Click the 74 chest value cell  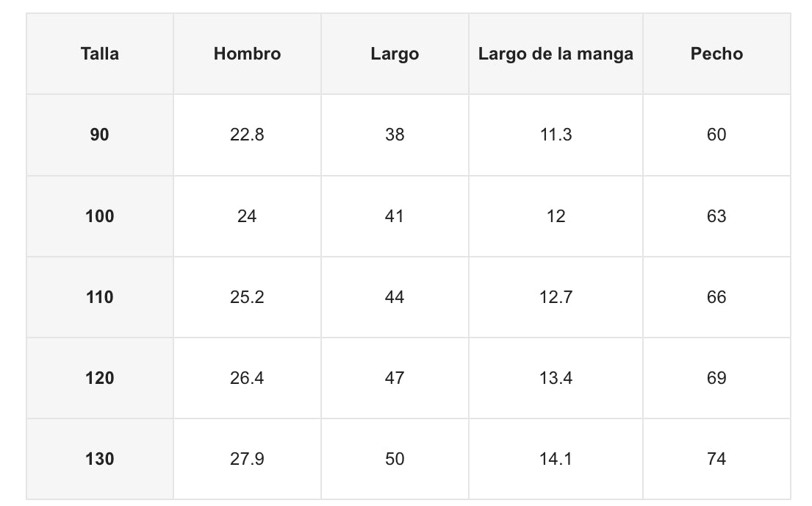(716, 459)
